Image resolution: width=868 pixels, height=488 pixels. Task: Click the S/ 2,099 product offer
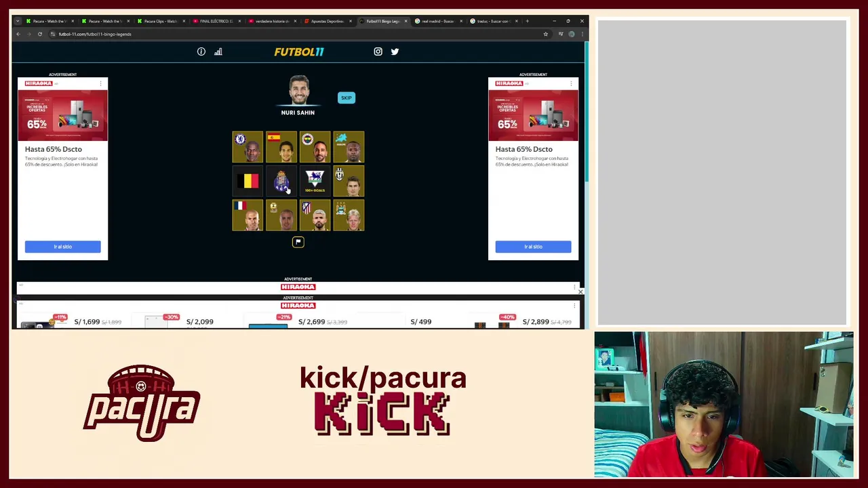200,322
